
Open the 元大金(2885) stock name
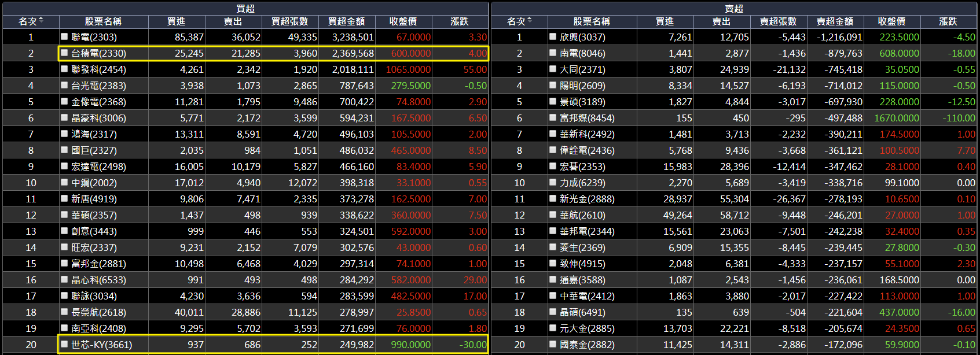[587, 328]
